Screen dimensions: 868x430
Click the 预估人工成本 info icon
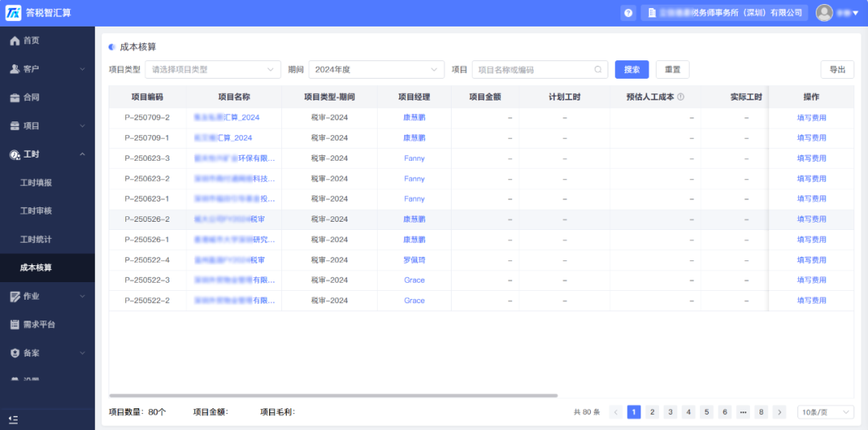(681, 96)
